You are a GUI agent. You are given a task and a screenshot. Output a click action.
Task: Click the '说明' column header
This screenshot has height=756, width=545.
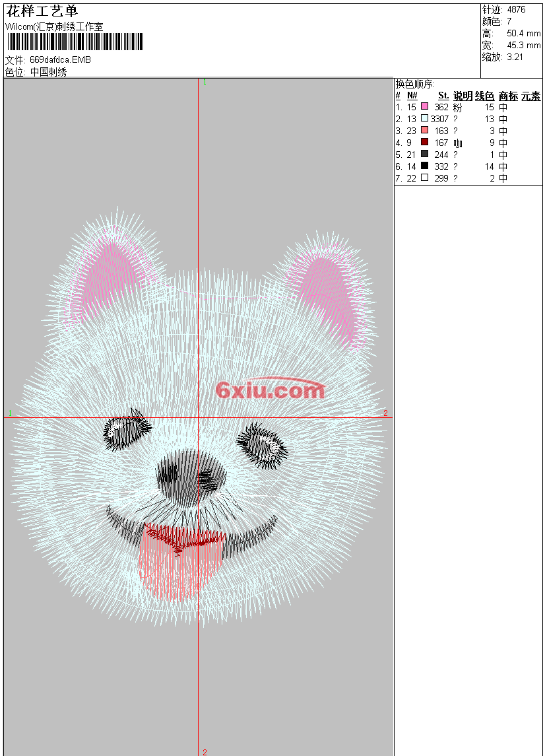(463, 96)
